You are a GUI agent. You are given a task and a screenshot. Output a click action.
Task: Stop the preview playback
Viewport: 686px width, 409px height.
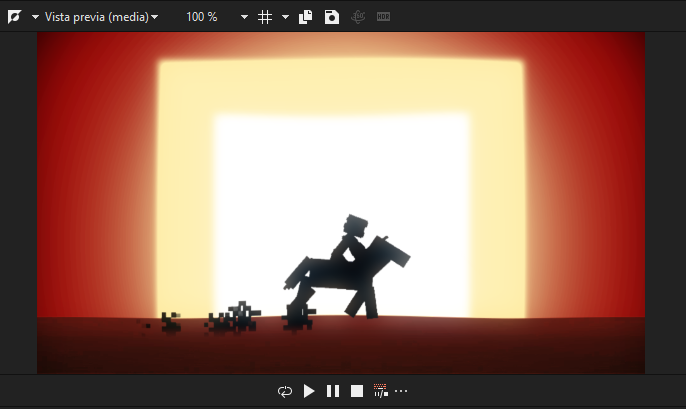[357, 391]
